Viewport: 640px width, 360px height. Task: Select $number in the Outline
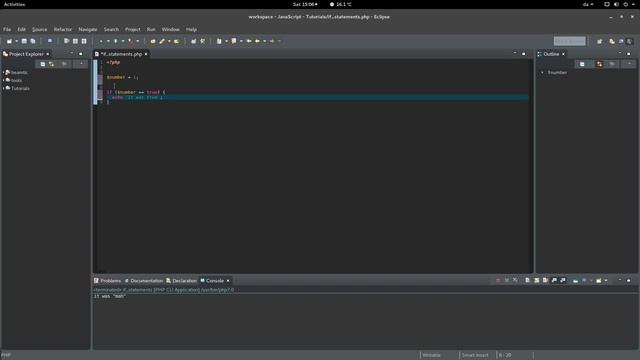[557, 72]
